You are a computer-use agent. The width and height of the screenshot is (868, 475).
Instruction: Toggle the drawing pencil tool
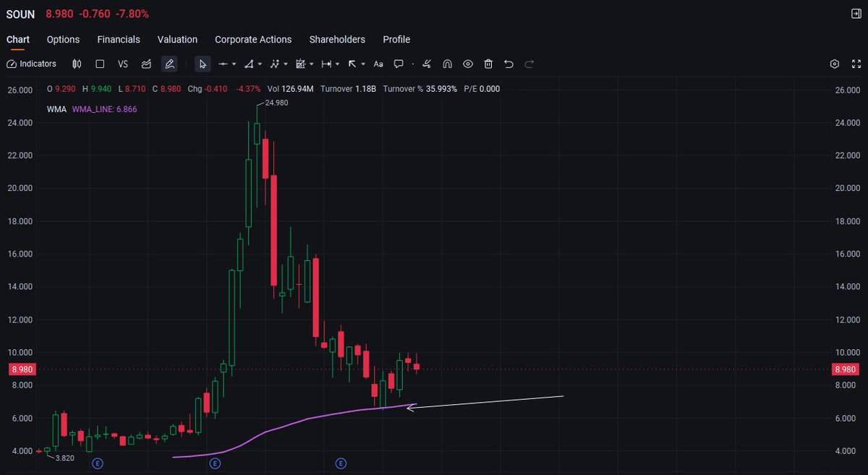tap(169, 64)
